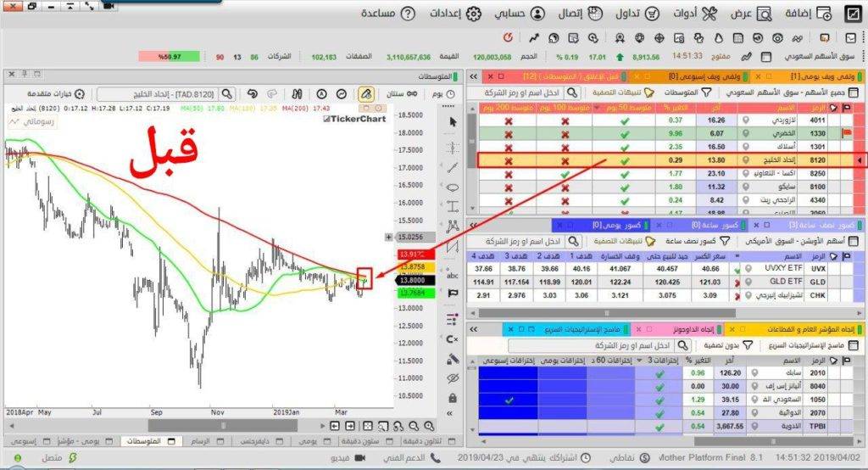Viewport: 868px width, 470px height.
Task: Open the 'مساعدة' help menu
Action: (387, 14)
